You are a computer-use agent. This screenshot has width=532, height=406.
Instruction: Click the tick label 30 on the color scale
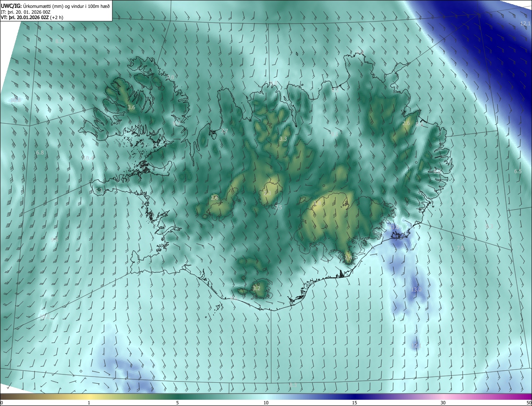(x=443, y=403)
